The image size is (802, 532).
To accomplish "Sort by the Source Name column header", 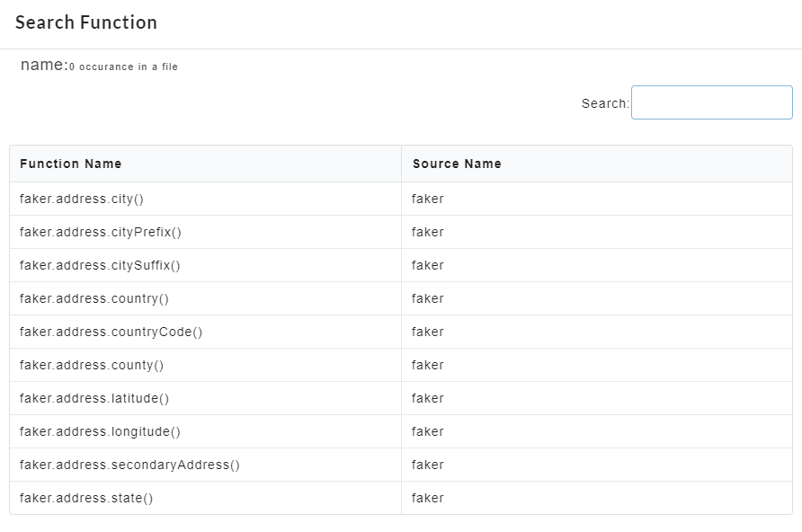I will [x=457, y=164].
